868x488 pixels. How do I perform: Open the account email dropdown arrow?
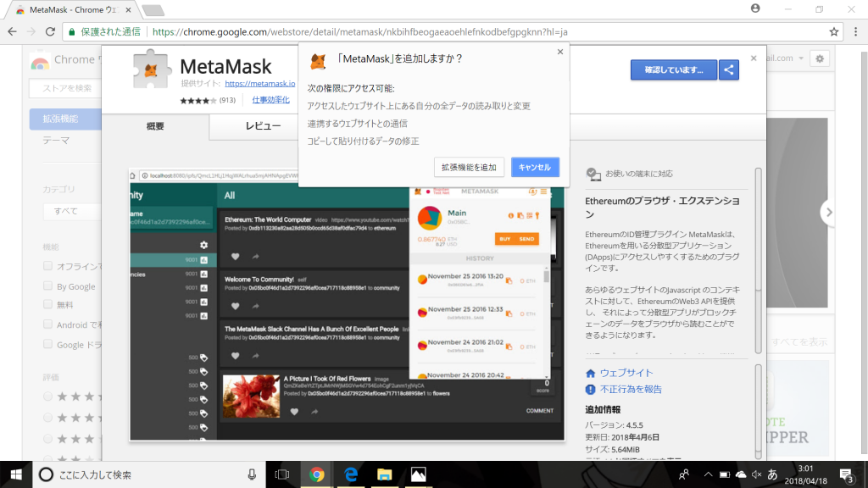[800, 58]
